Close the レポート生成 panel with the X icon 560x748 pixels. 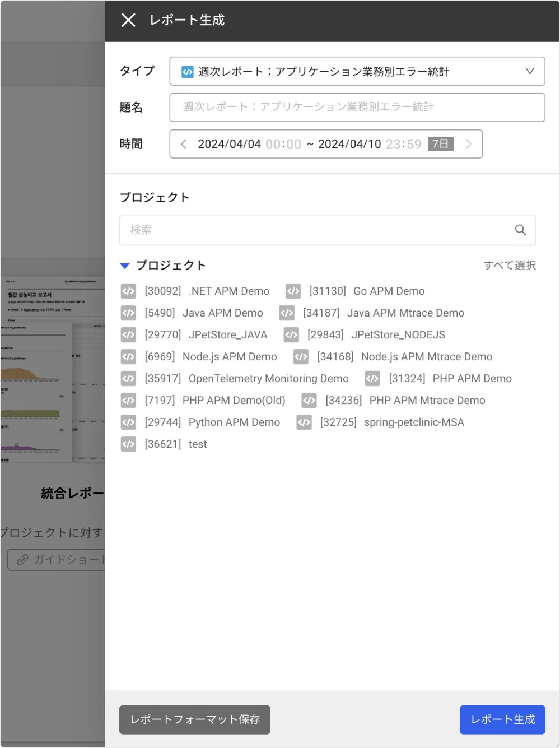(128, 20)
